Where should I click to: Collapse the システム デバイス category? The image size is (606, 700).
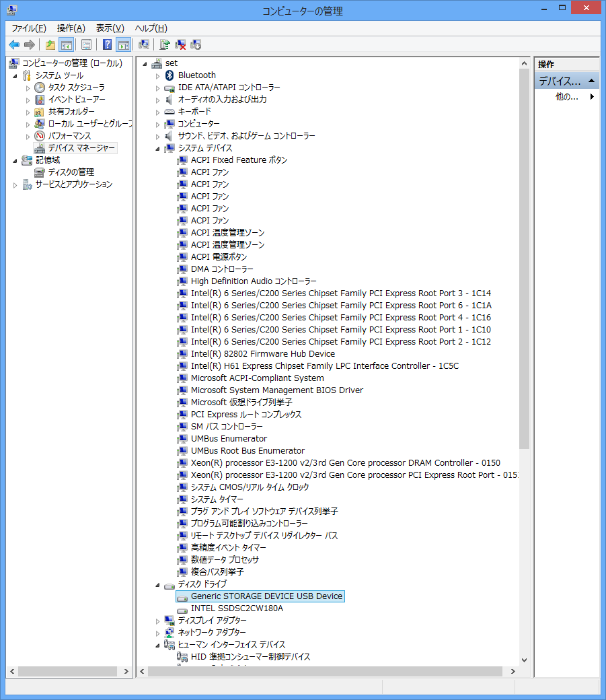[x=157, y=149]
